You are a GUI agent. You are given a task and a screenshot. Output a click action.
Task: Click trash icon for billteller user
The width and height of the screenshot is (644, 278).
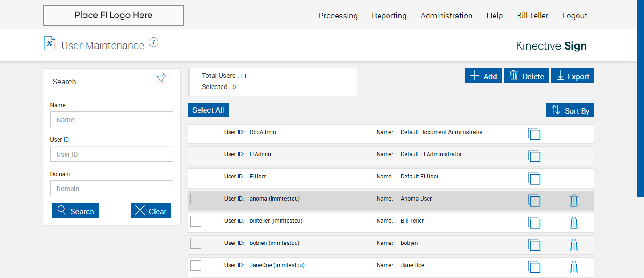[574, 223]
